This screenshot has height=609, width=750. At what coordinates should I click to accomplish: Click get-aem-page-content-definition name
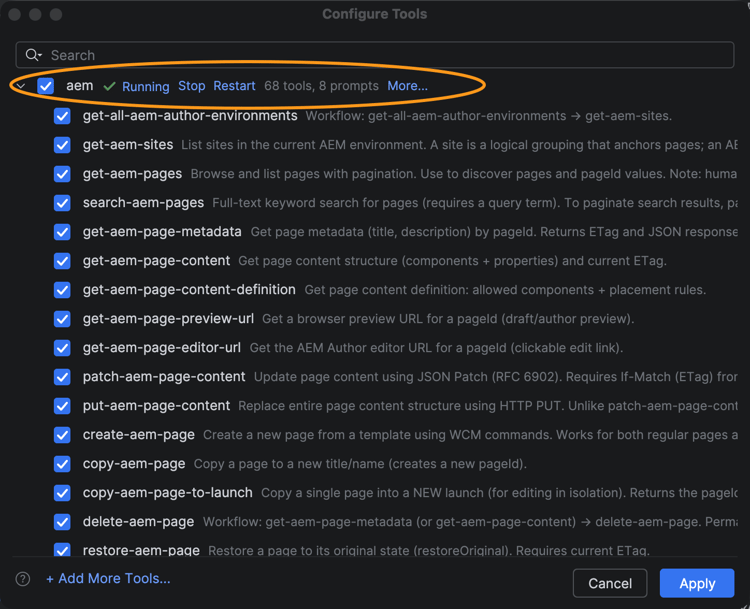pos(189,290)
